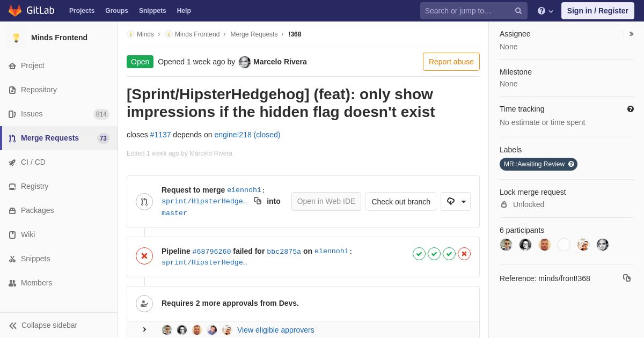Open CI / CD in the sidebar
The height and width of the screenshot is (338, 644).
[33, 162]
